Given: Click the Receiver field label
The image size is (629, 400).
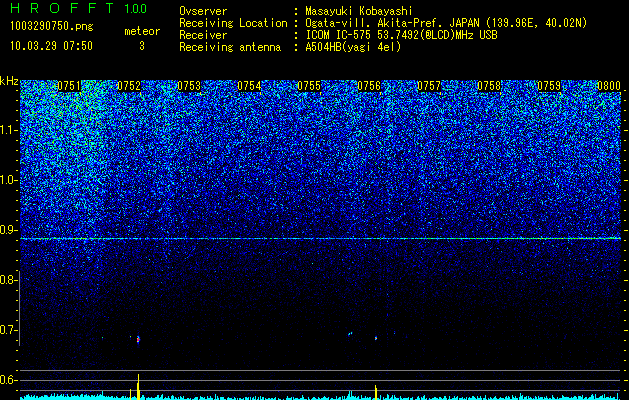Looking at the screenshot, I should tap(203, 35).
